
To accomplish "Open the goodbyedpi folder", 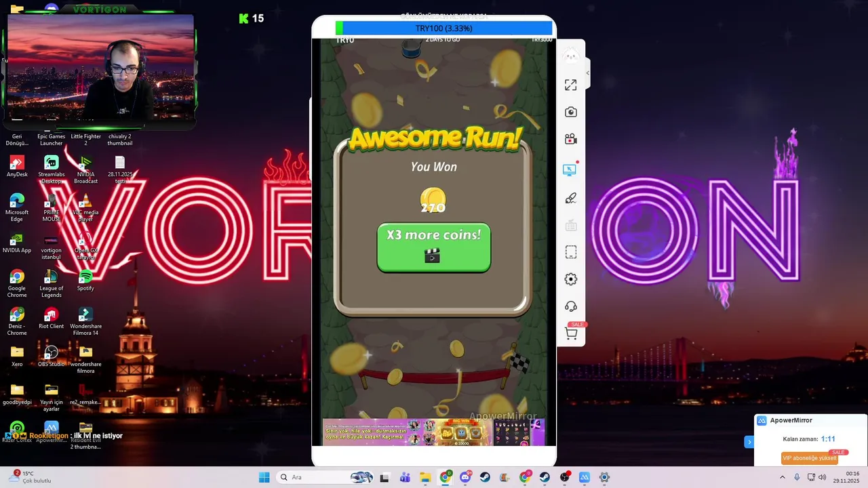I will pyautogui.click(x=17, y=394).
